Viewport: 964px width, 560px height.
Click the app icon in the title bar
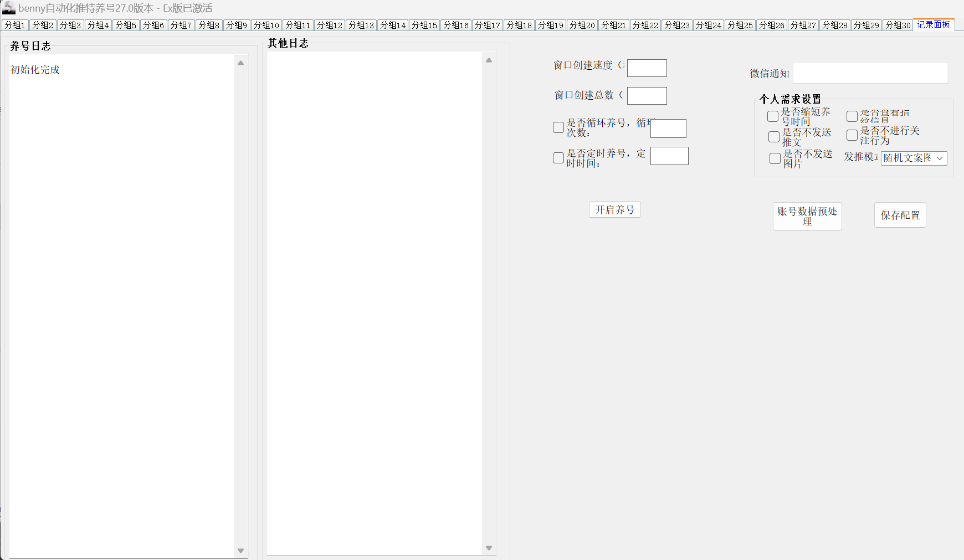(x=8, y=8)
